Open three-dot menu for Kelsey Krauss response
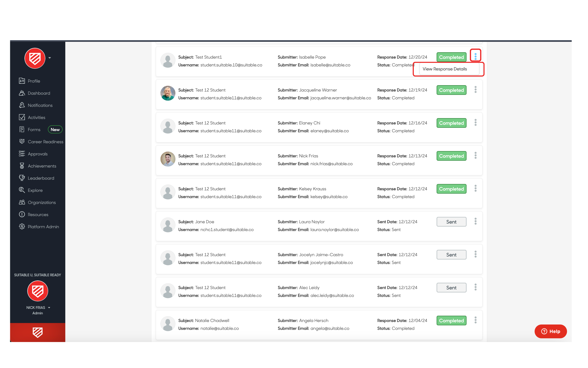Screen dimensions: 588x368 476,188
